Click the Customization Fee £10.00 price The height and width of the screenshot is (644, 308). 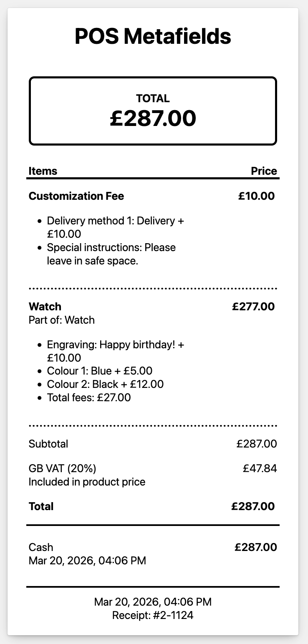click(256, 196)
